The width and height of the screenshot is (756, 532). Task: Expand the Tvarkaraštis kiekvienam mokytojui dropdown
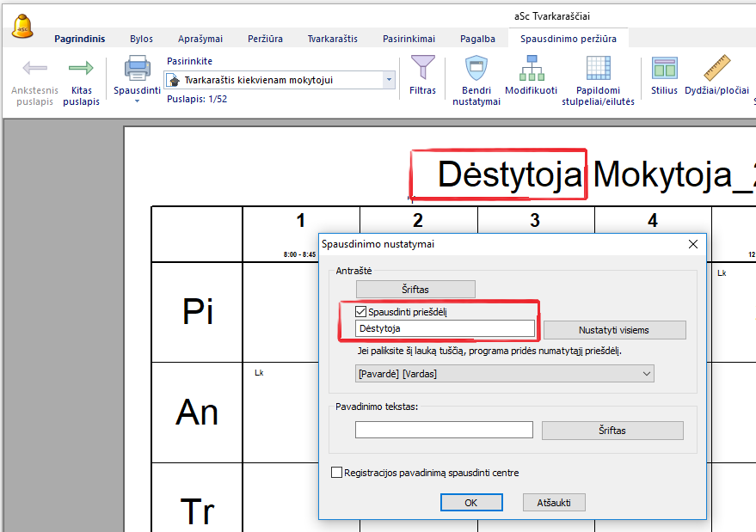[389, 80]
